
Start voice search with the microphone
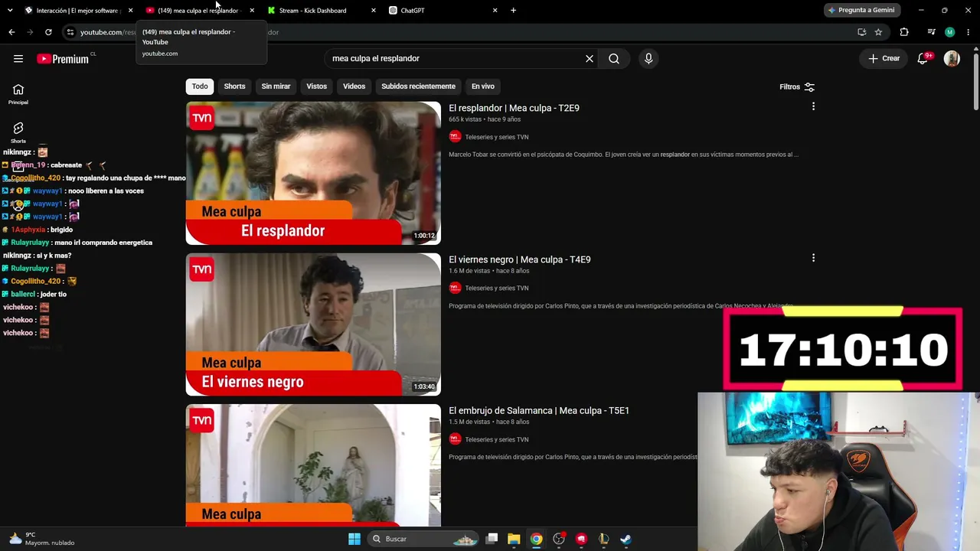(648, 59)
